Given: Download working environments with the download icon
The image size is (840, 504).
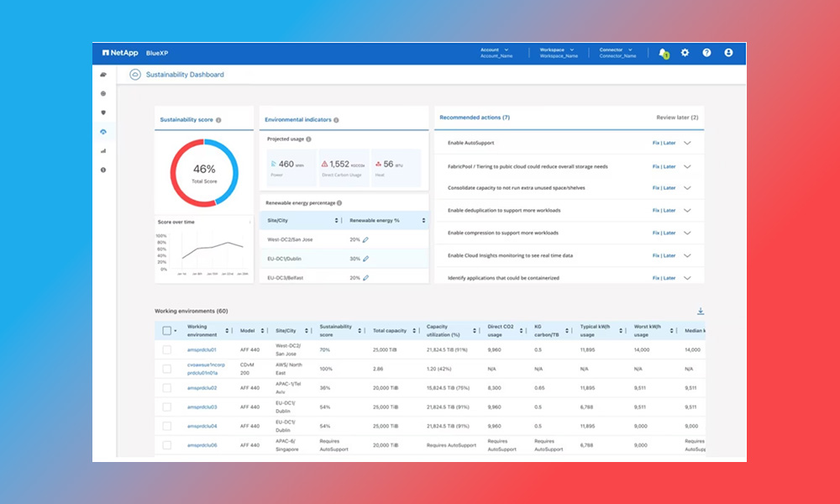Looking at the screenshot, I should pos(701,311).
